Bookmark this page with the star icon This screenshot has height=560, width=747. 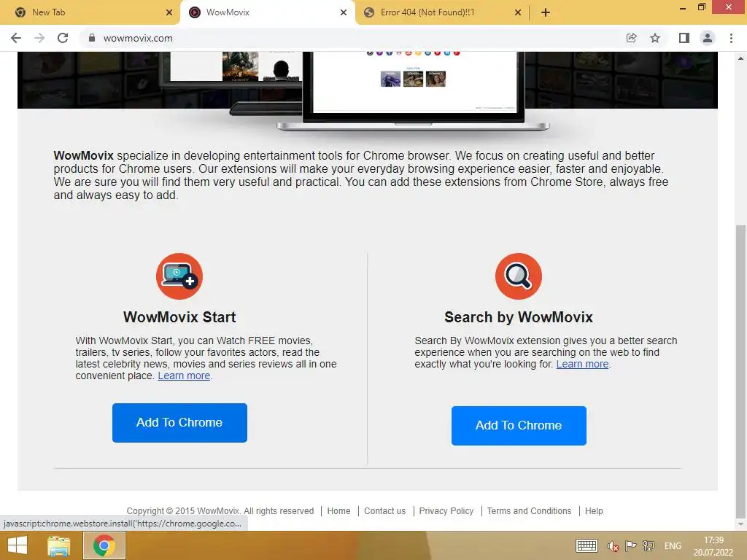(655, 38)
